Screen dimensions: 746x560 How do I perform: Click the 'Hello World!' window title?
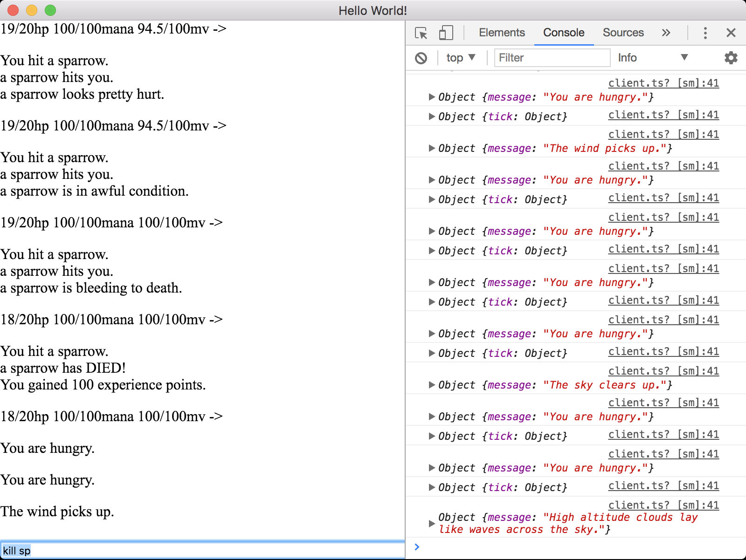point(373,10)
